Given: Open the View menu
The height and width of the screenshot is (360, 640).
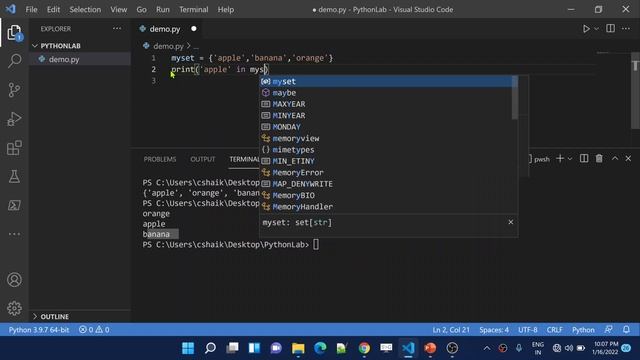Looking at the screenshot, I should point(118,9).
